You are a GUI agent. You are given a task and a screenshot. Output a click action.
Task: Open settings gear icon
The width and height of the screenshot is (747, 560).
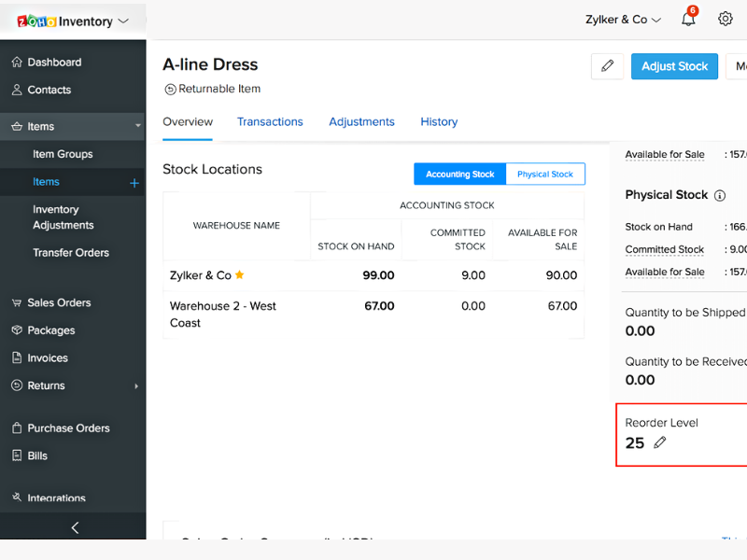pos(726,19)
